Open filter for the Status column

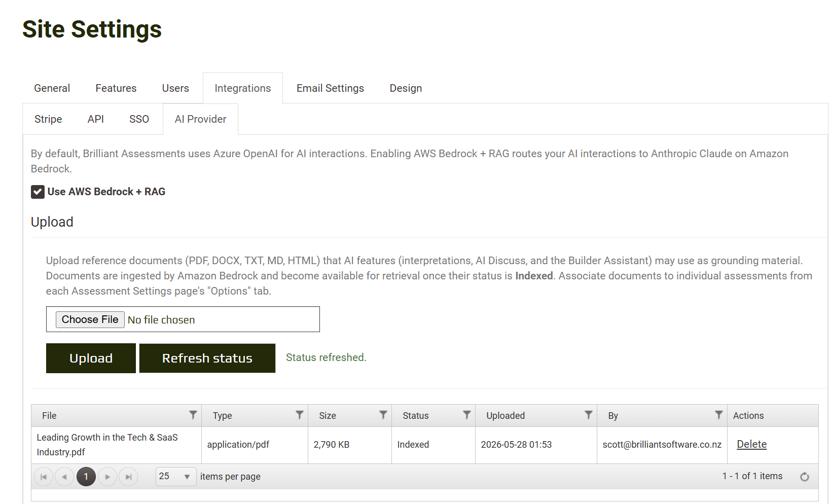tap(466, 415)
